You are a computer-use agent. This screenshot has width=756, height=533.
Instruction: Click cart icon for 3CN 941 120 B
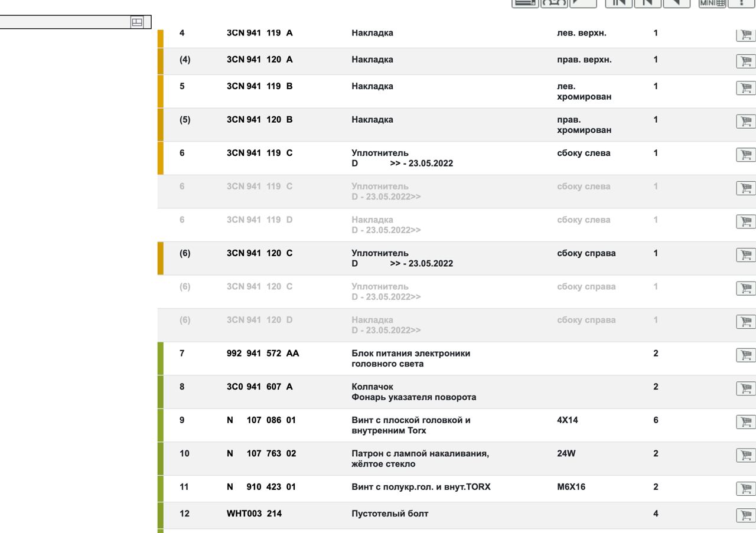[x=746, y=122]
